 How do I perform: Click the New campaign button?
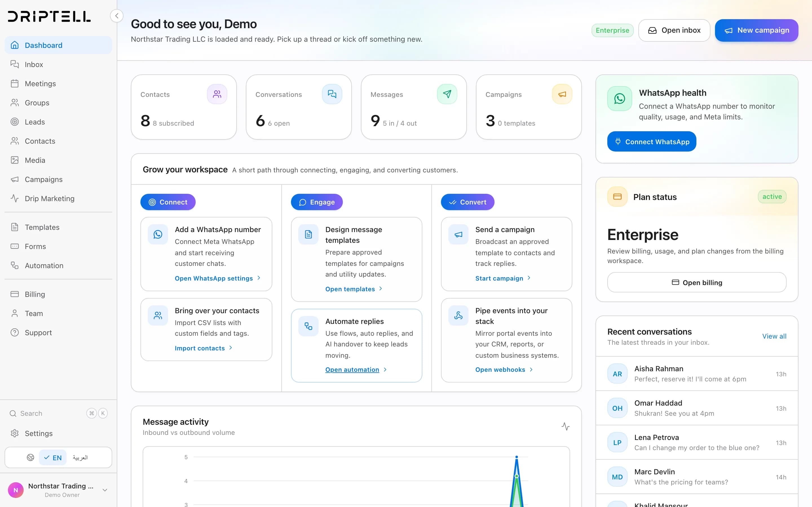757,30
